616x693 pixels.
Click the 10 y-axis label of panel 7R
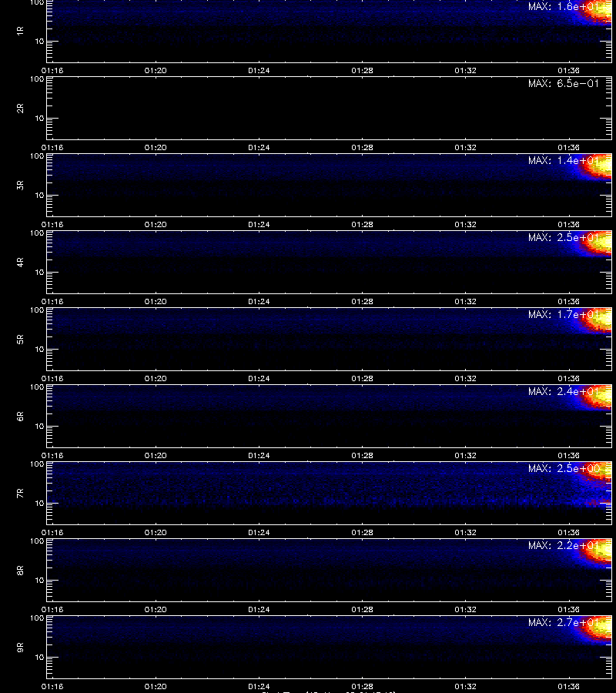pos(39,504)
